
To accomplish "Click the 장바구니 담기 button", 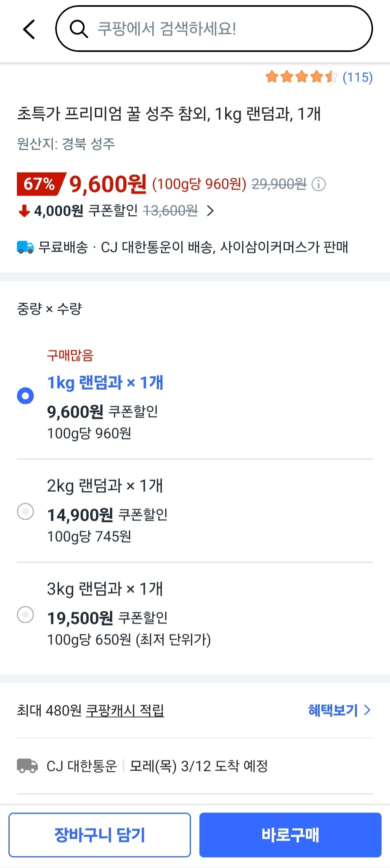I will point(100,835).
